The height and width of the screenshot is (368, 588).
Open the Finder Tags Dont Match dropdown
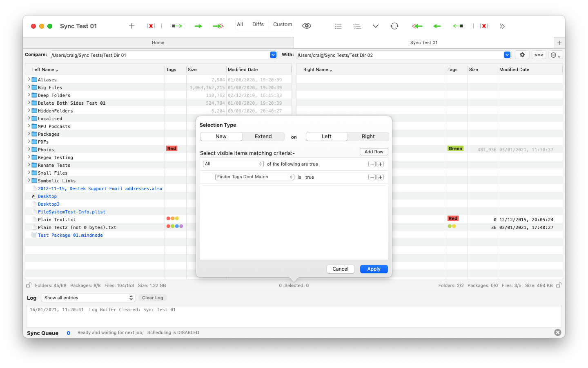point(254,177)
